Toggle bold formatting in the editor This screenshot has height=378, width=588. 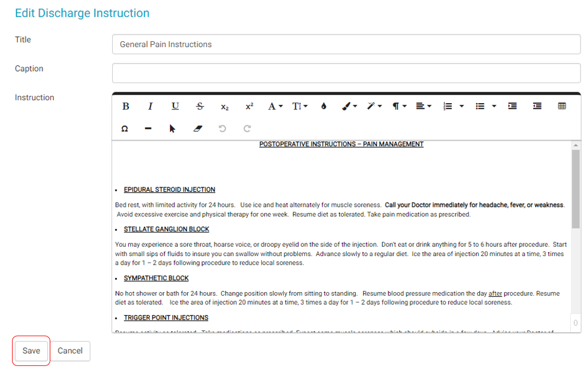(x=126, y=106)
